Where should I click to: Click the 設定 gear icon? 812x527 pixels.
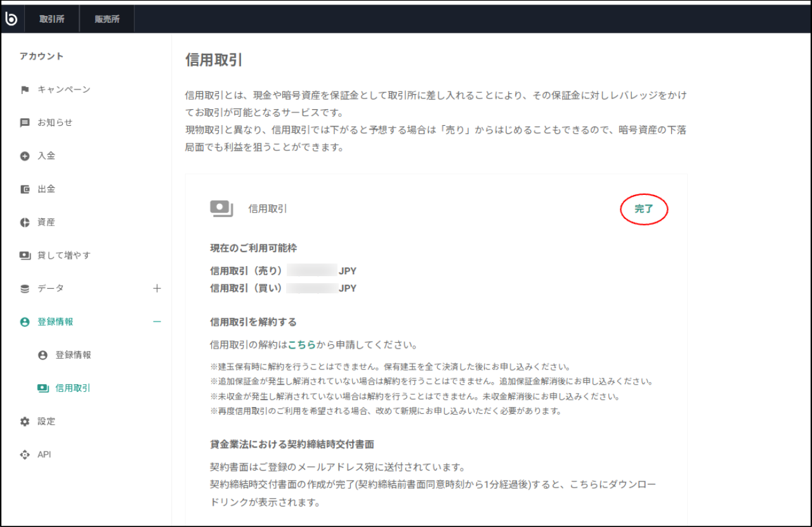click(25, 422)
